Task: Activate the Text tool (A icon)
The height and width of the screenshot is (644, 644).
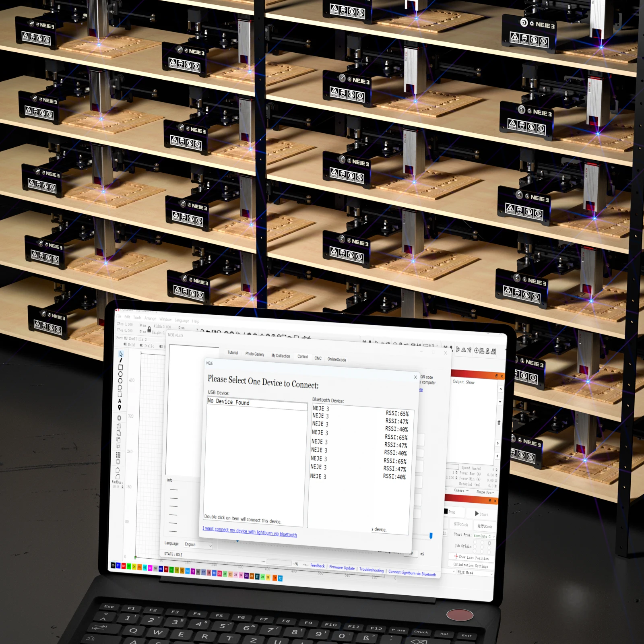Action: tap(120, 401)
